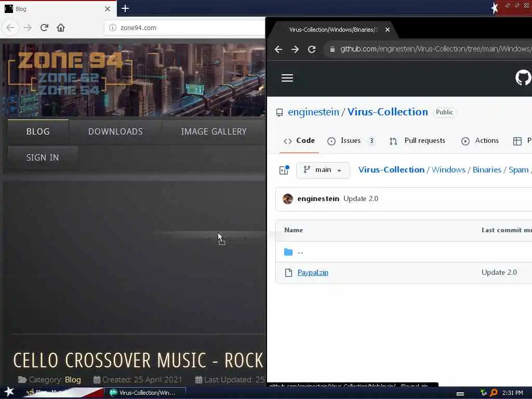Open the home page icon in zone94 browser
Screen dimensions: 532x399
click(x=61, y=28)
